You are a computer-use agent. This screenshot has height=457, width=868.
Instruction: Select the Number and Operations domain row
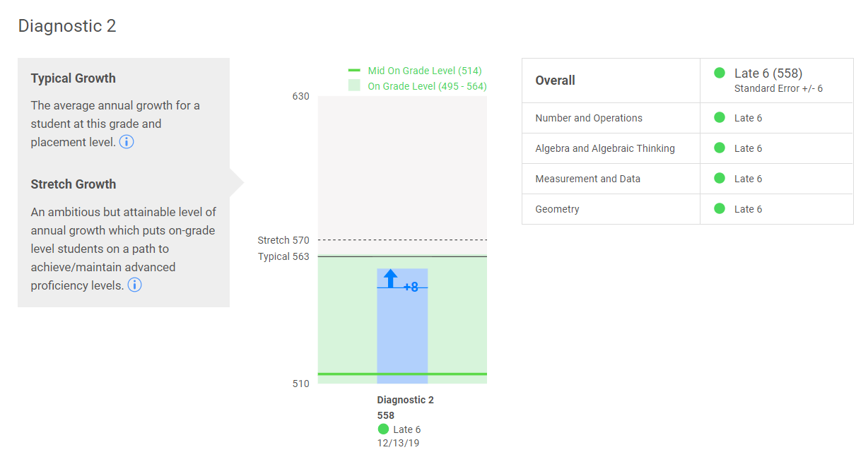[589, 118]
